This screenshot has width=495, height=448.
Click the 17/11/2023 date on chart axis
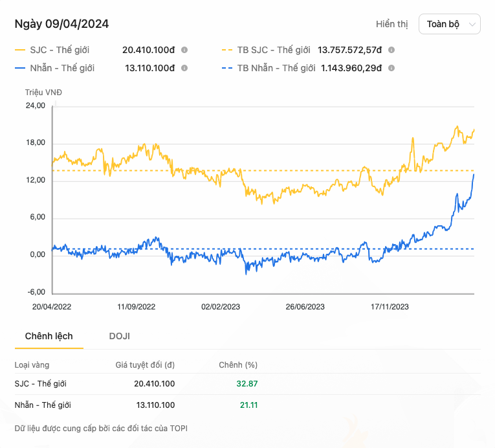(390, 307)
